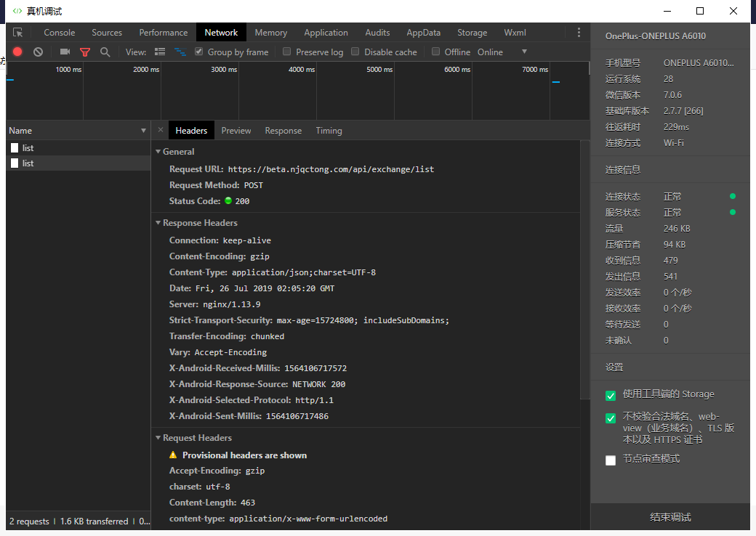Open the Timing tab
Image resolution: width=756 pixels, height=536 pixels.
[x=329, y=131]
